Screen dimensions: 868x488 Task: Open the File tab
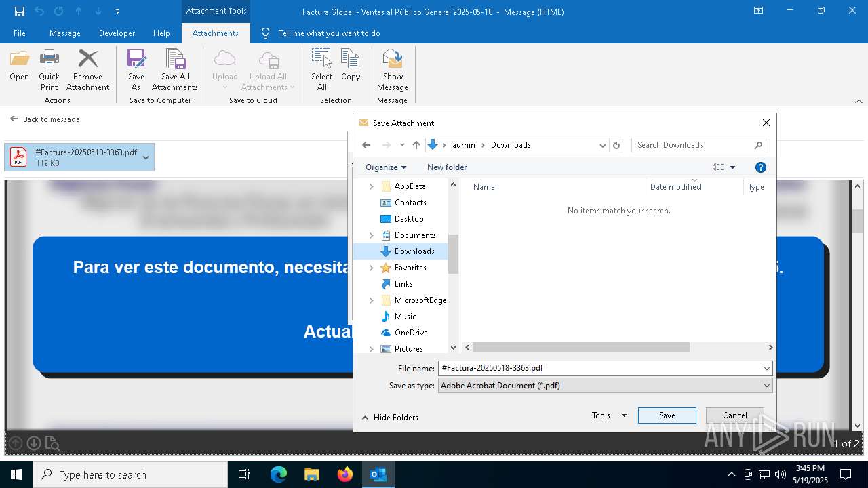coord(20,33)
